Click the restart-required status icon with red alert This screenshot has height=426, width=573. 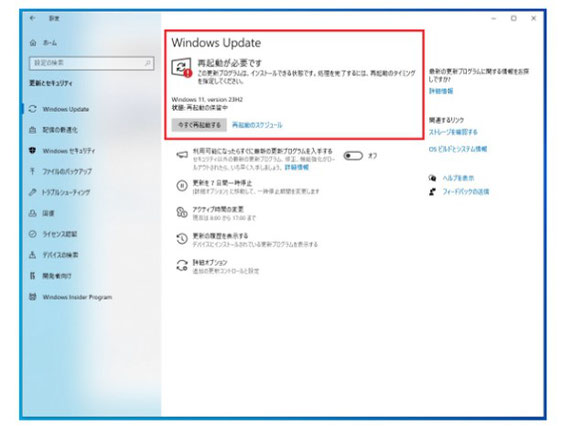click(182, 68)
